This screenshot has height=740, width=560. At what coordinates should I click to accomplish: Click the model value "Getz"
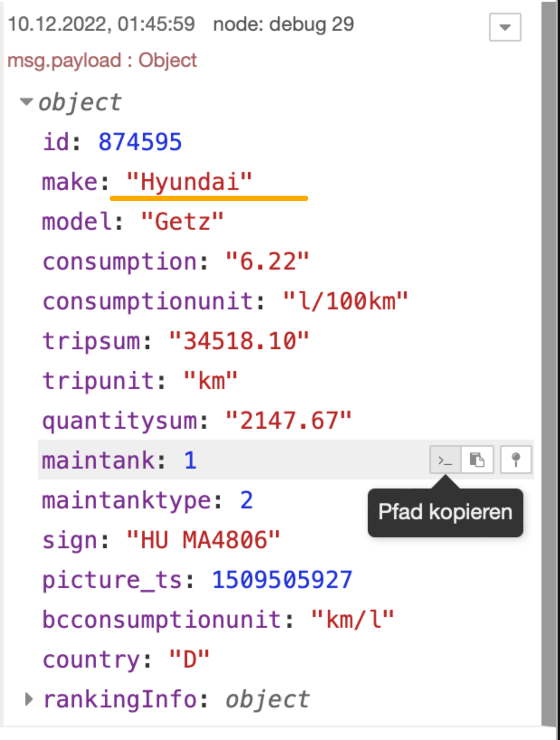pos(182,222)
